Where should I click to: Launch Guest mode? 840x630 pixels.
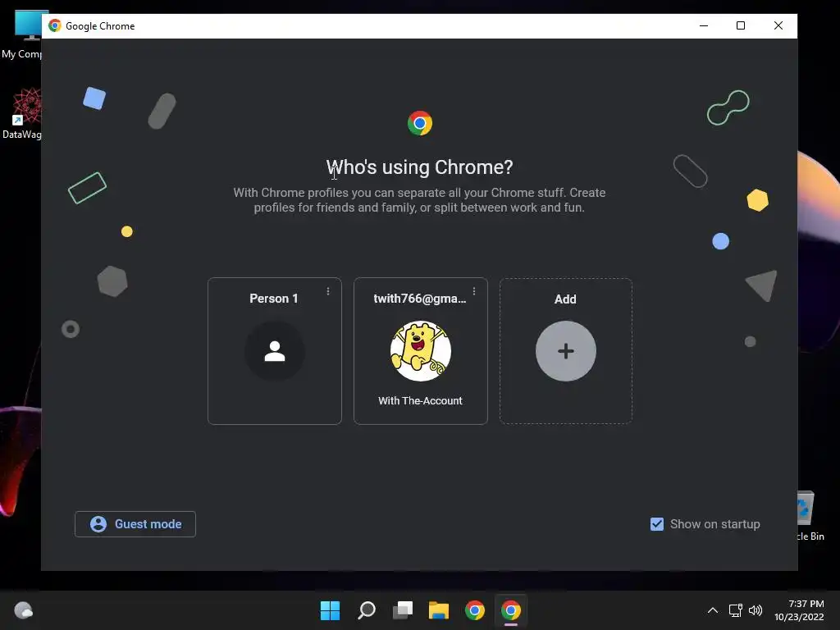tap(135, 524)
